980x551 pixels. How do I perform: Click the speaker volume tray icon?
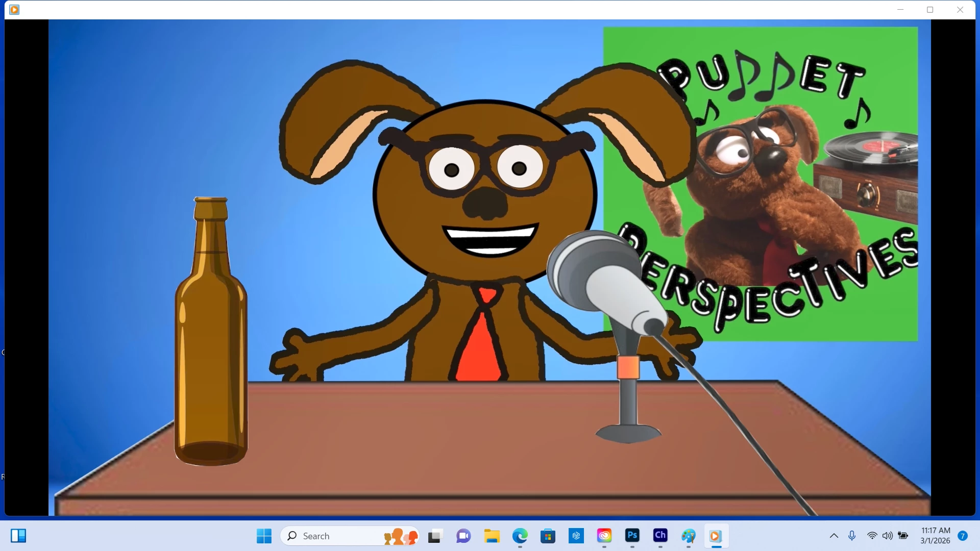(x=888, y=536)
